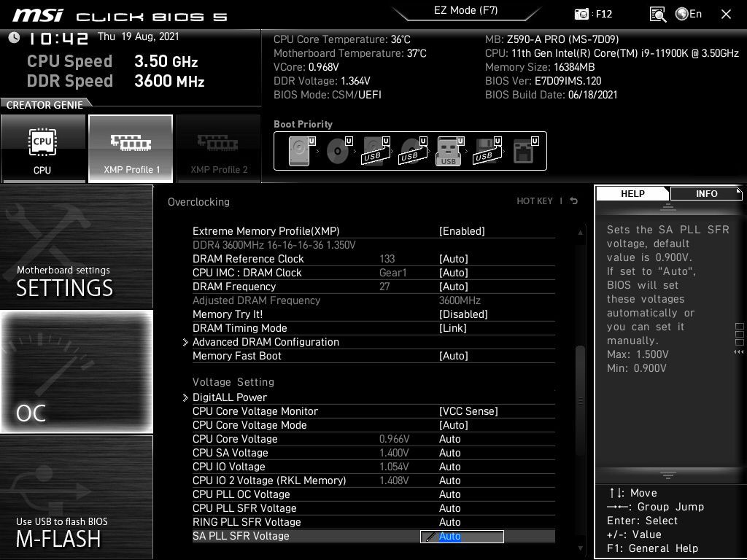Switch to EZ Mode (F7)
The image size is (747, 560).
point(465,10)
